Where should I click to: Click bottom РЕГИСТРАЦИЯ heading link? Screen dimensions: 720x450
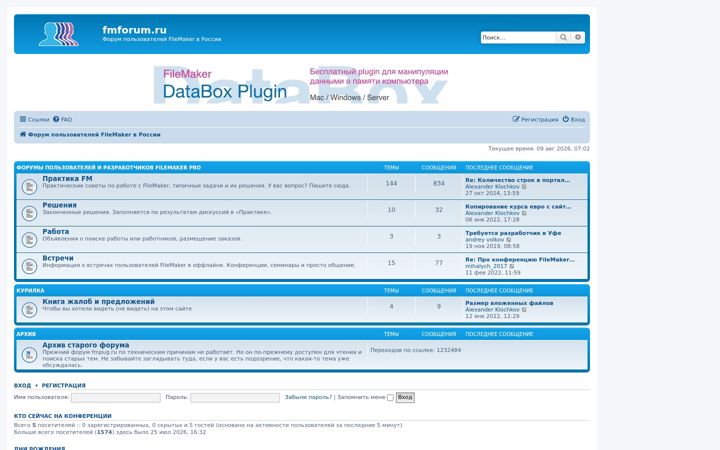coord(64,385)
